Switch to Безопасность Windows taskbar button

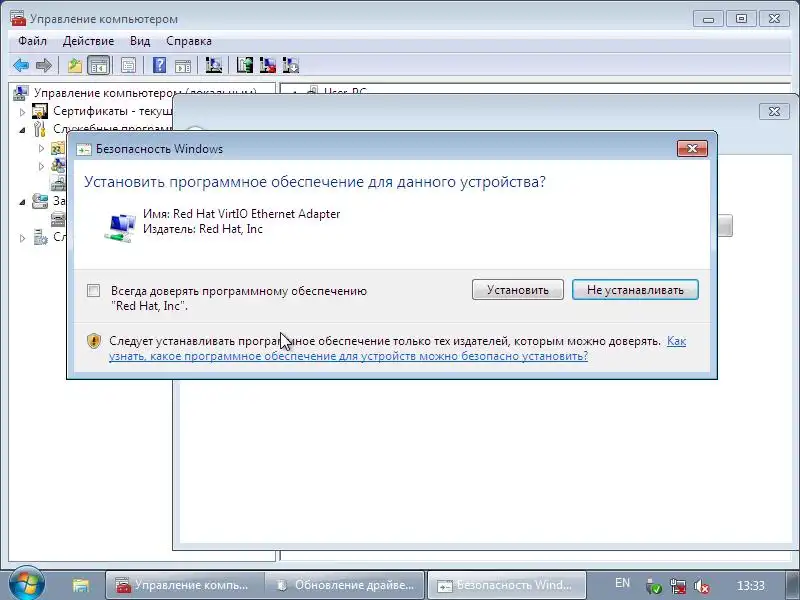pos(507,585)
